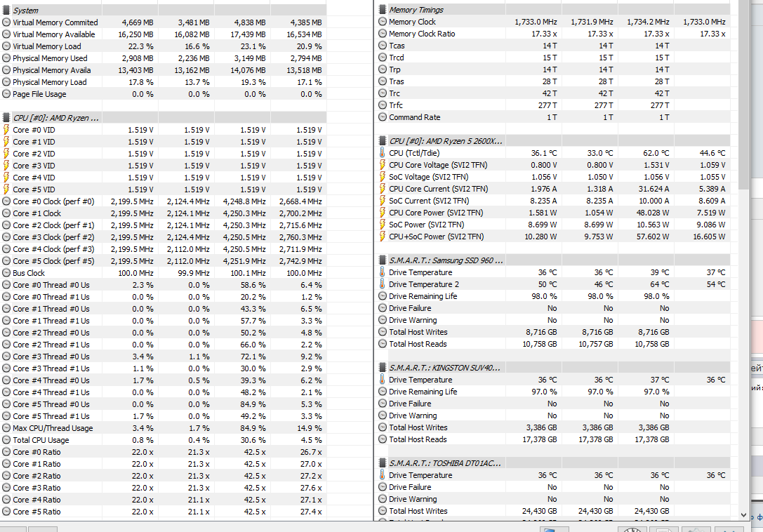Select the Core #4 Ratio row label
This screenshot has height=532, width=763.
point(37,500)
